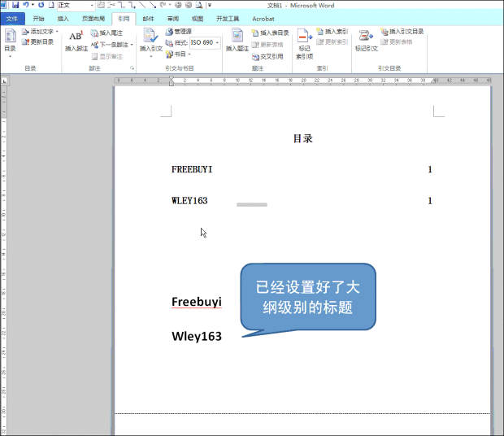Create a new blank document icon
Image resolution: width=504 pixels, height=436 pixels.
pos(51,5)
